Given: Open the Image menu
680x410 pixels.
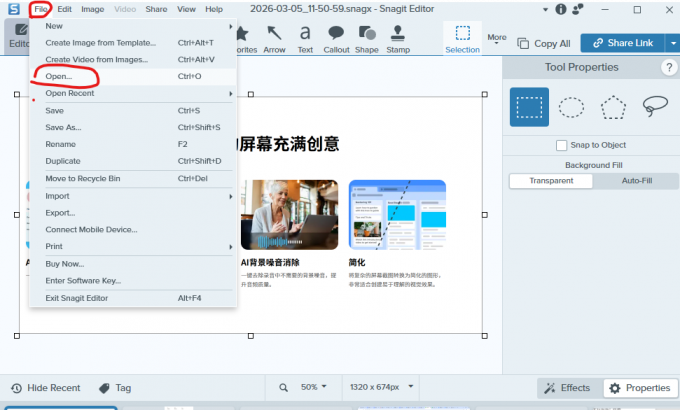Looking at the screenshot, I should click(92, 9).
